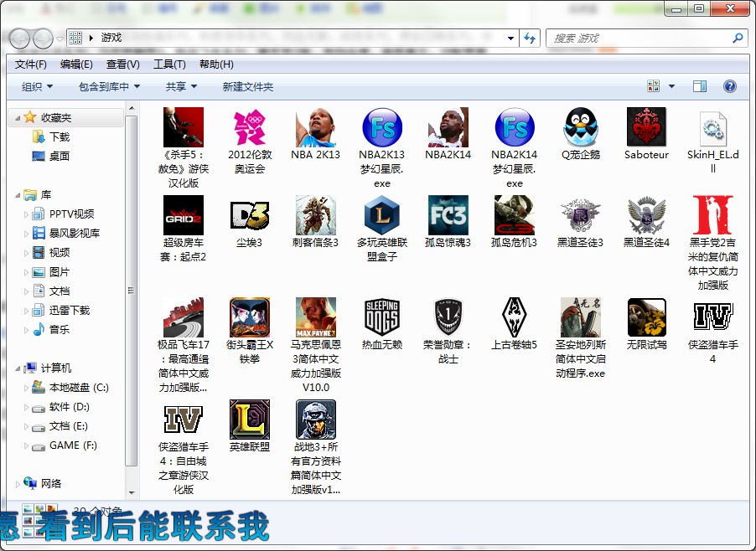
Task: Expand the 本地磁盘 (C:) tree node
Action: click(26, 388)
